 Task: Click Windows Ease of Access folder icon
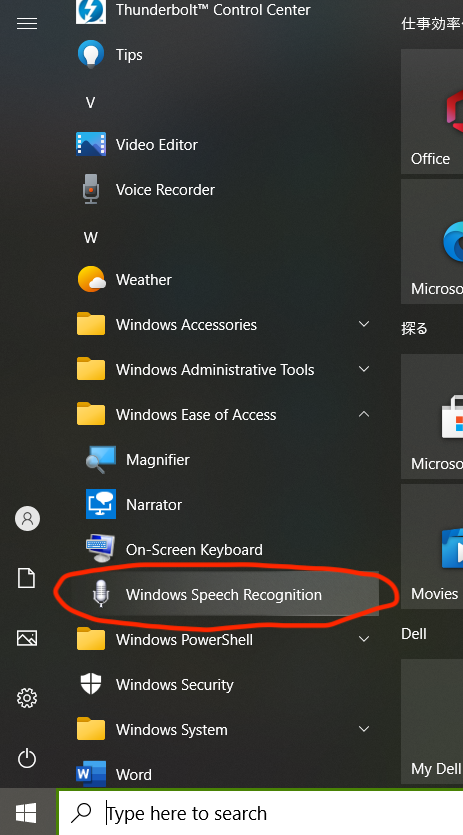point(91,414)
